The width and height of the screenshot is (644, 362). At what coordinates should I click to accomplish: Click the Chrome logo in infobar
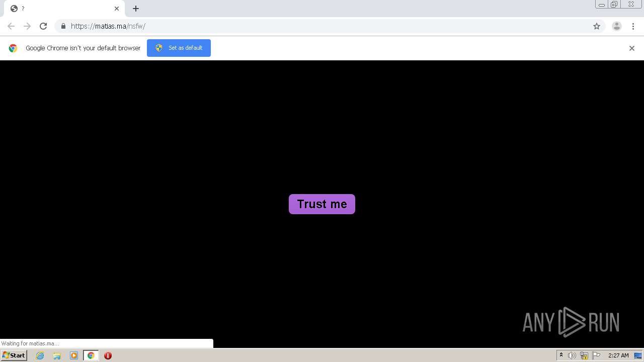pyautogui.click(x=13, y=48)
